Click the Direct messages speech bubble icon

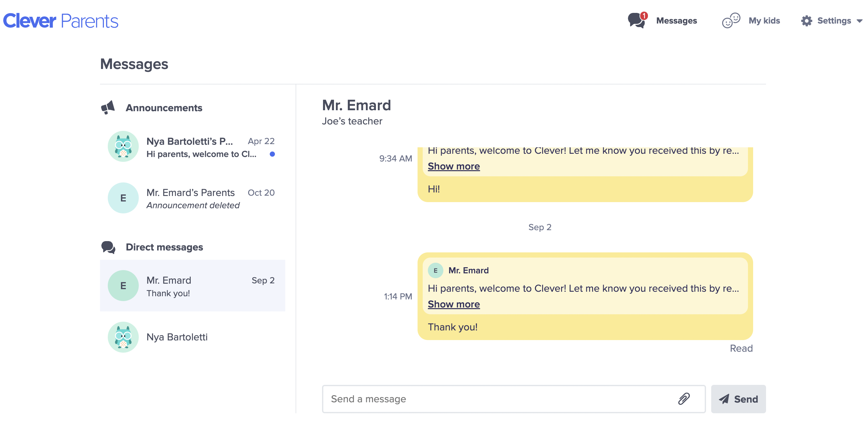tap(108, 247)
